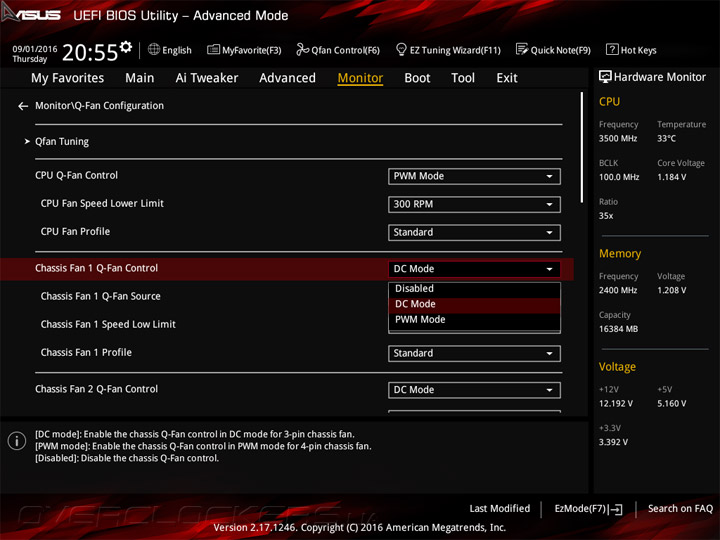Click the Core Voltage 1.184 V value
Screen dimensions: 720x540
671,177
